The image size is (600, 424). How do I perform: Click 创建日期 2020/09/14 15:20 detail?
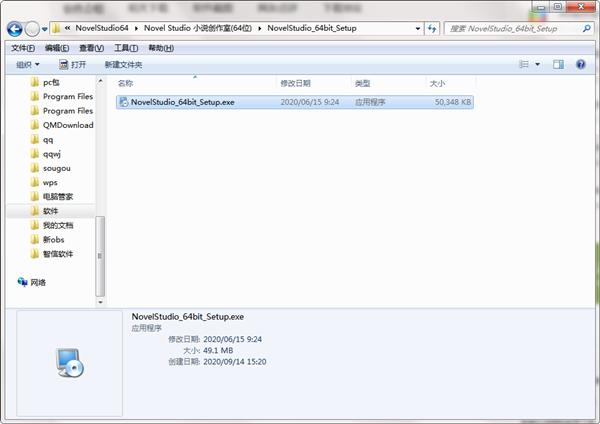click(217, 362)
